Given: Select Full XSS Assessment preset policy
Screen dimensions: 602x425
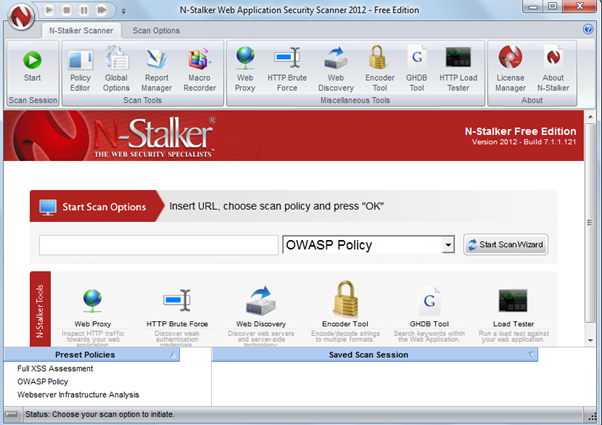Looking at the screenshot, I should (x=56, y=368).
